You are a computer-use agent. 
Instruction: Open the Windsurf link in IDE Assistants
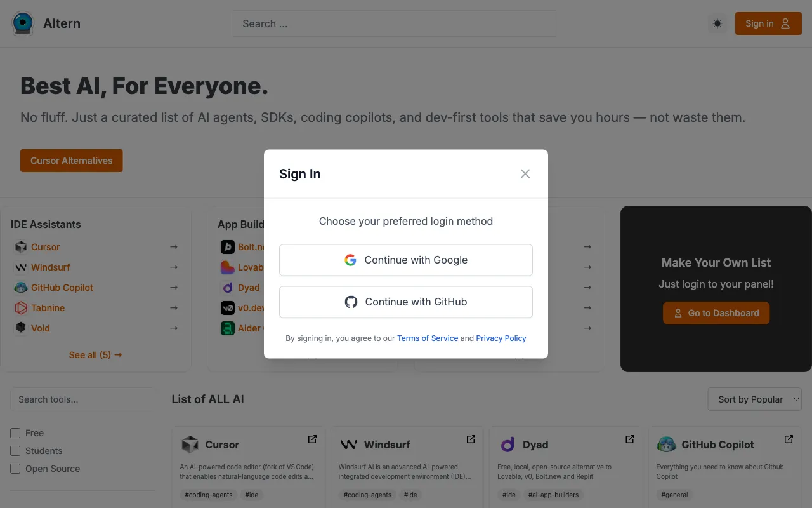(x=51, y=267)
